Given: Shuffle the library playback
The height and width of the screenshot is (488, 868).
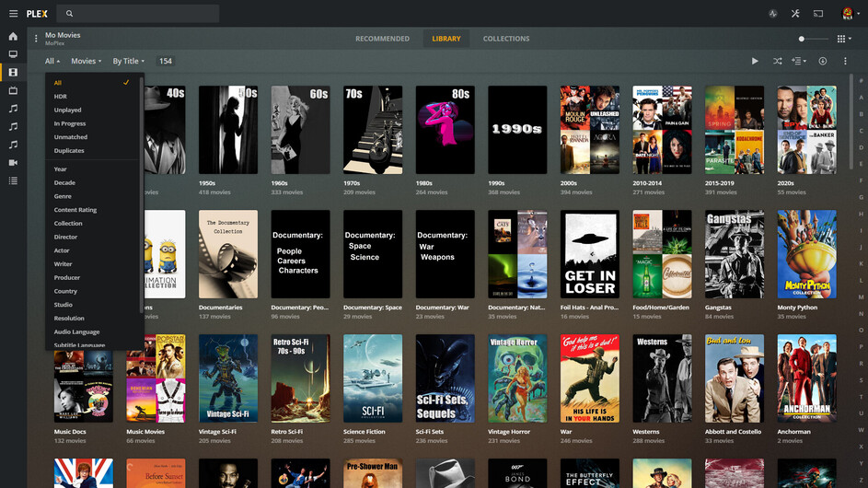Looking at the screenshot, I should (777, 61).
